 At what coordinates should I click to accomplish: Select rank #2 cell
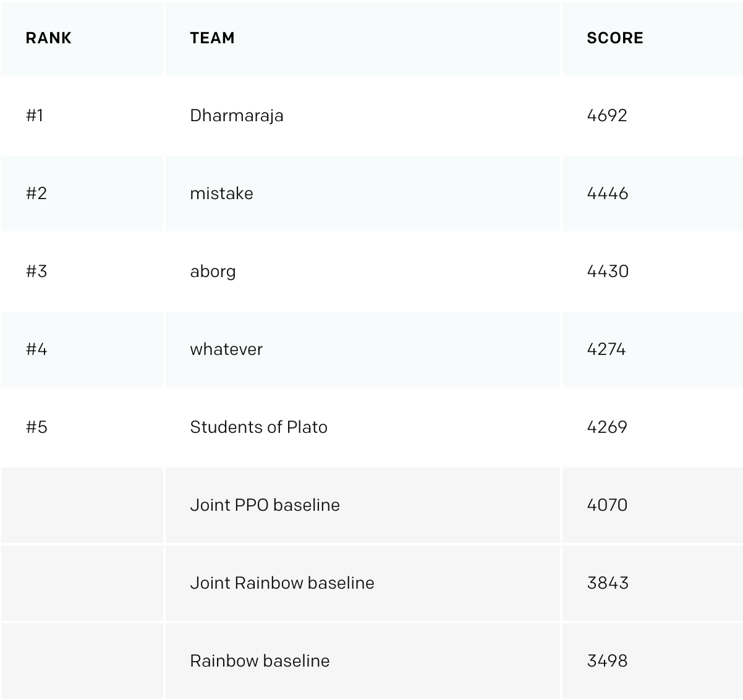(36, 194)
